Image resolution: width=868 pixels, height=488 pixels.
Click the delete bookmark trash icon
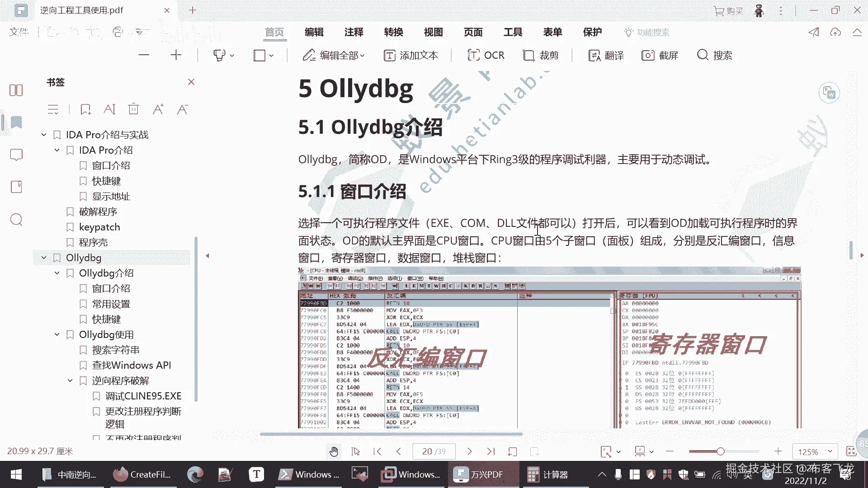[133, 109]
